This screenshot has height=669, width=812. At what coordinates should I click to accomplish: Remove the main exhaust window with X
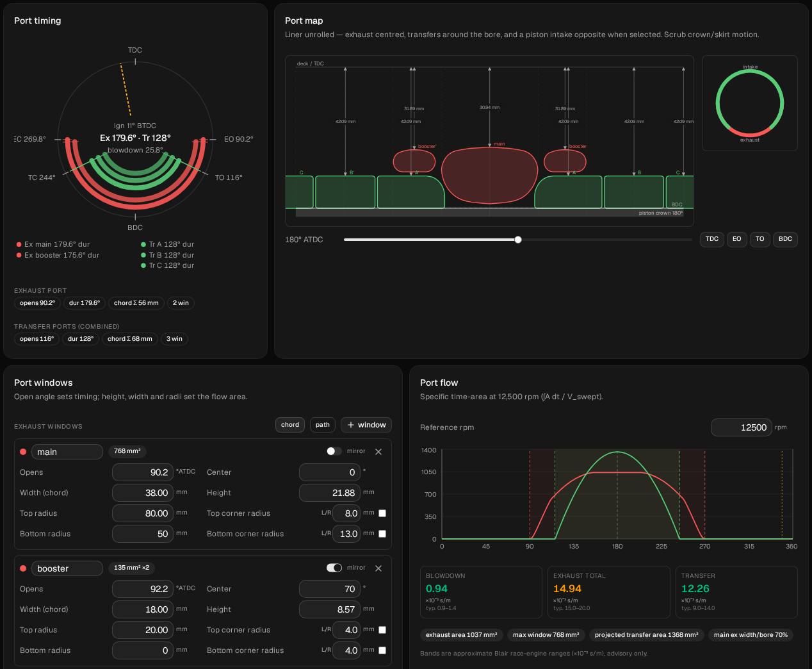378,452
